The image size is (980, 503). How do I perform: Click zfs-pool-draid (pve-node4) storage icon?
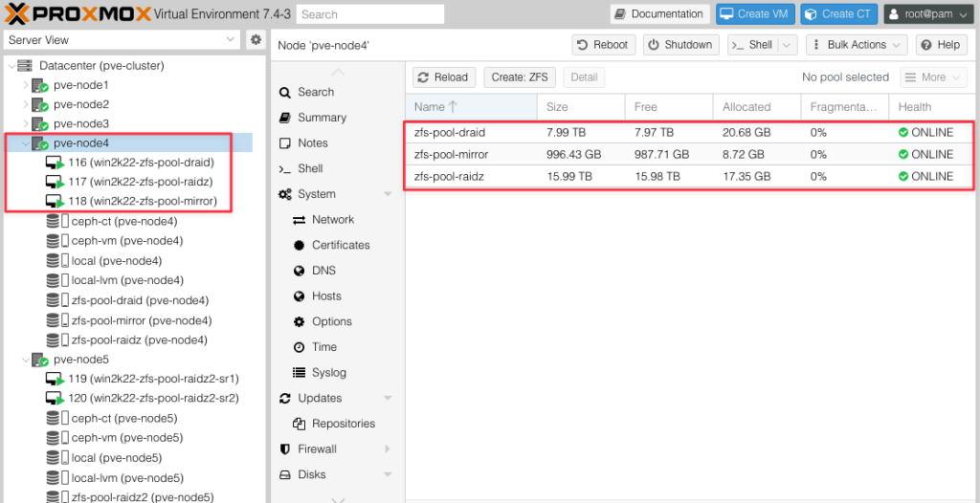pos(57,300)
